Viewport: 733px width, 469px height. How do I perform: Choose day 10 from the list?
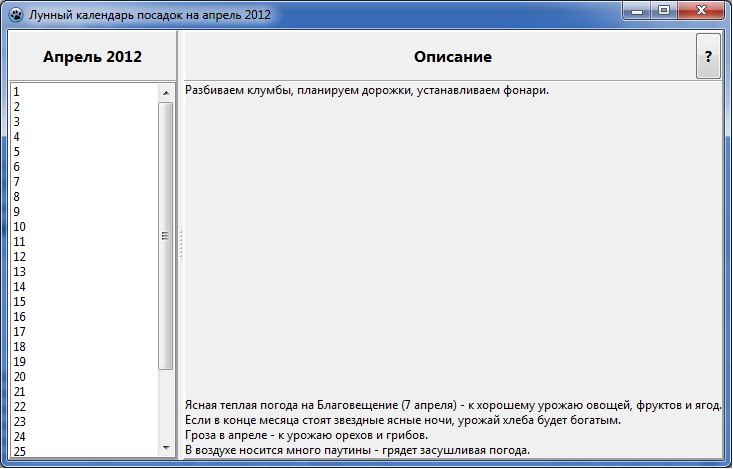[x=20, y=226]
